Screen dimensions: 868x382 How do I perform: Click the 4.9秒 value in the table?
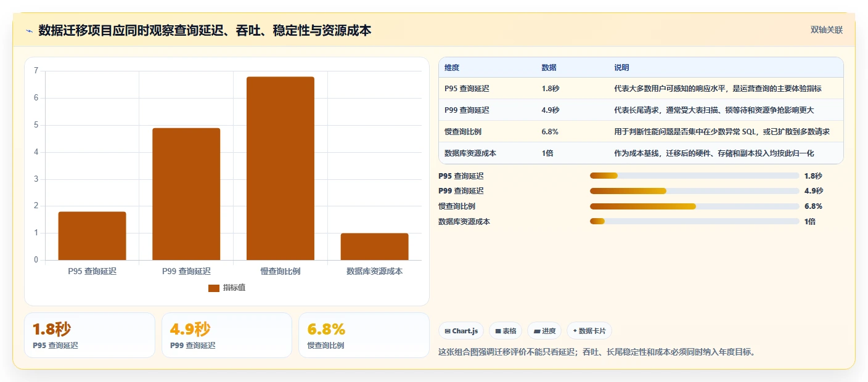pos(550,110)
